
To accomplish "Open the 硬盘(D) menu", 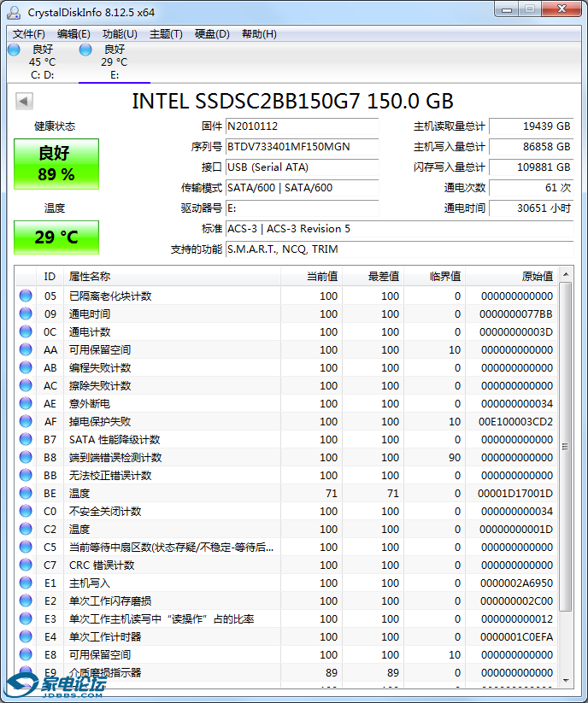I will (212, 34).
